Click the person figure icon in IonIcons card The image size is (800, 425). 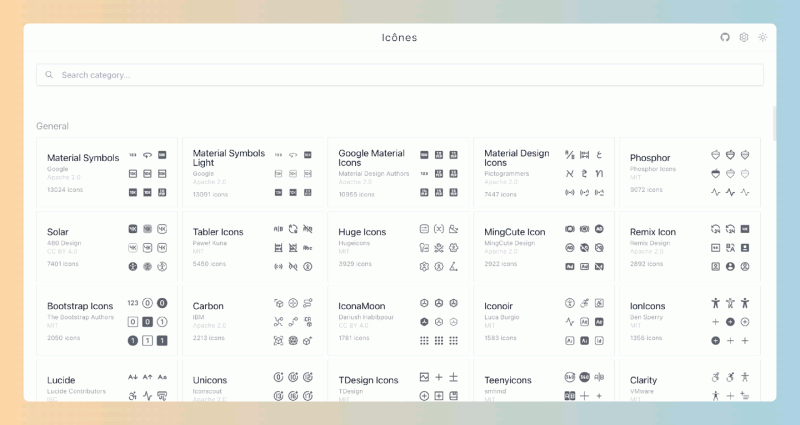tap(716, 303)
